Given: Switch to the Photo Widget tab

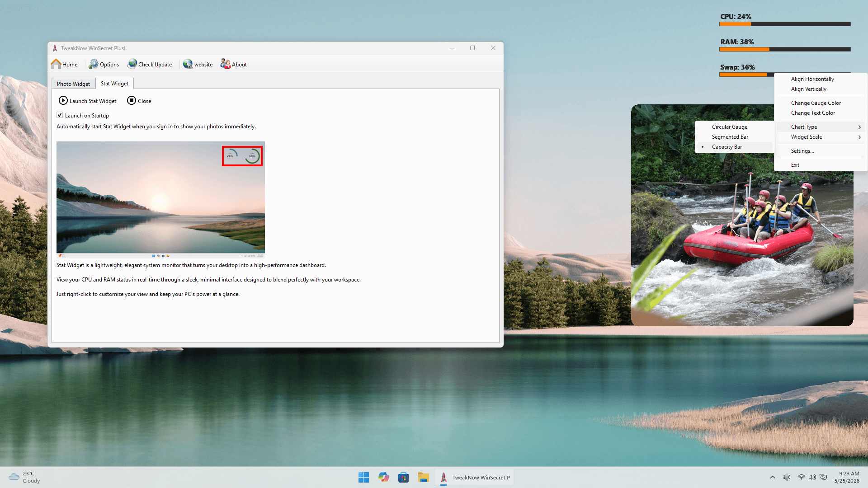Looking at the screenshot, I should point(73,84).
